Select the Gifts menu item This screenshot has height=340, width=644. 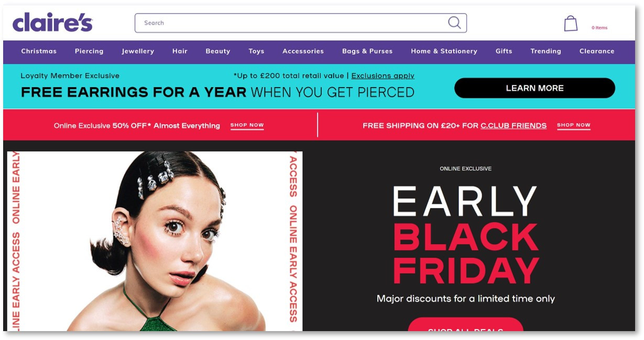pos(504,51)
